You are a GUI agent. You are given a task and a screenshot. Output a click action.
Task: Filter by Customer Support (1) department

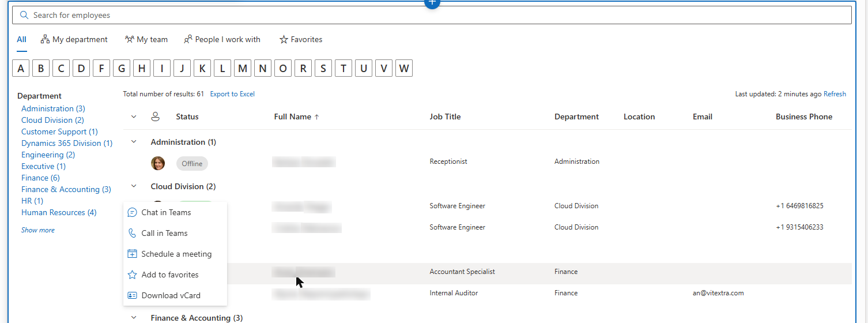click(59, 132)
